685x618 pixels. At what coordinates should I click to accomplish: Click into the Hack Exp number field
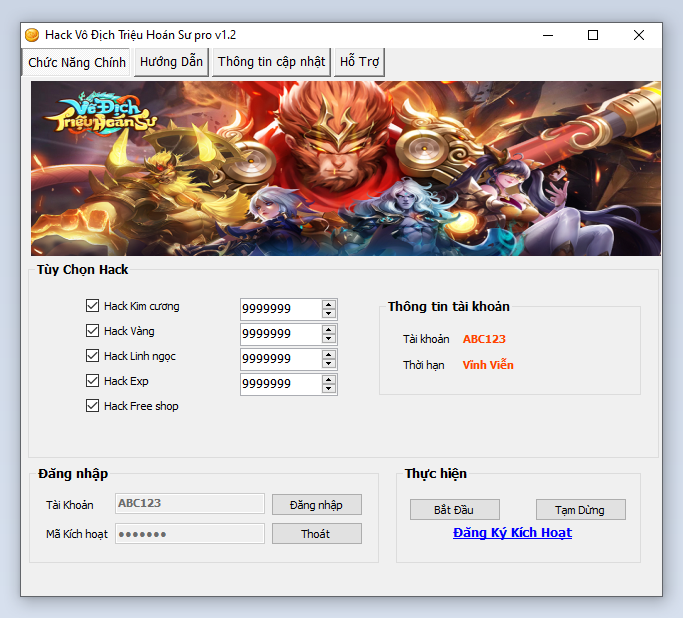click(x=280, y=384)
